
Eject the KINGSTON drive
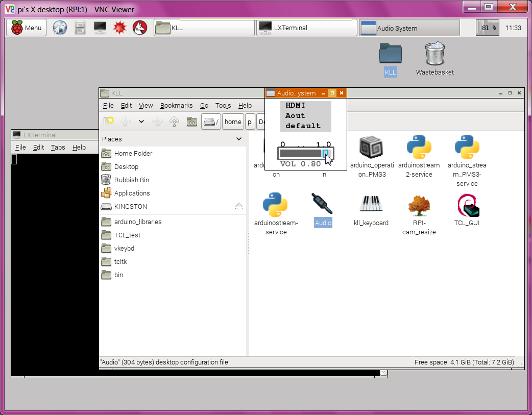pos(239,207)
